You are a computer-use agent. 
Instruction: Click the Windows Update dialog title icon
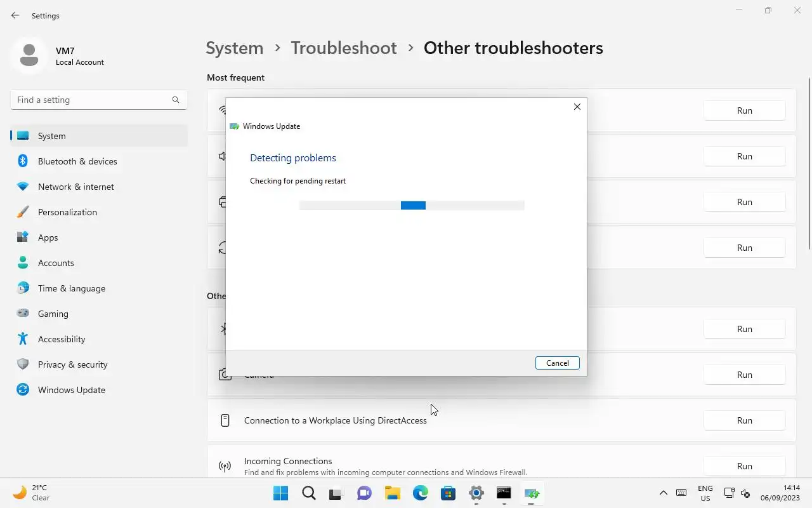(234, 126)
